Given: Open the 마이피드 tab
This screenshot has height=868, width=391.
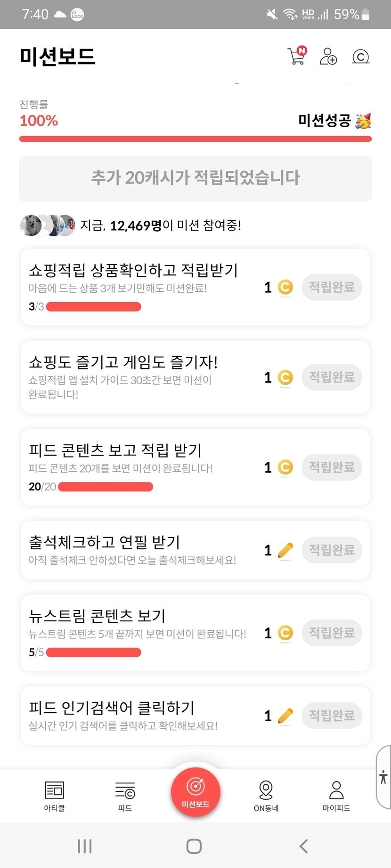Looking at the screenshot, I should pyautogui.click(x=336, y=796).
